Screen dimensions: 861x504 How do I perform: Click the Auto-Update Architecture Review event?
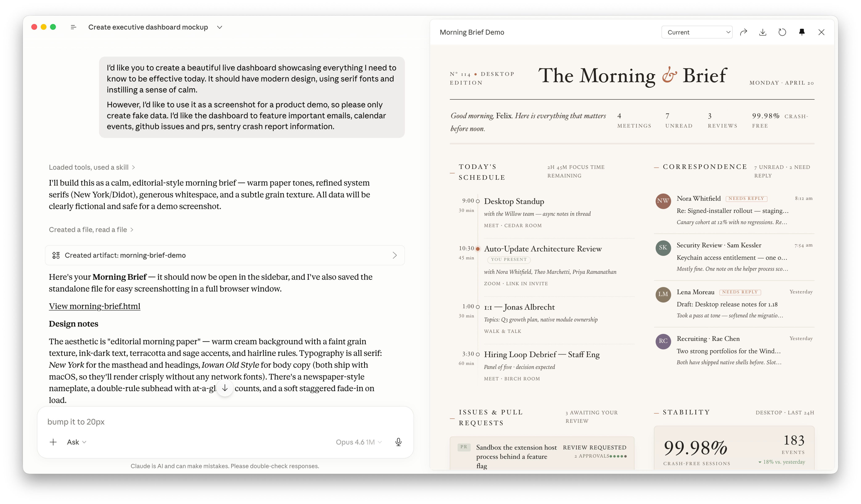[543, 249]
